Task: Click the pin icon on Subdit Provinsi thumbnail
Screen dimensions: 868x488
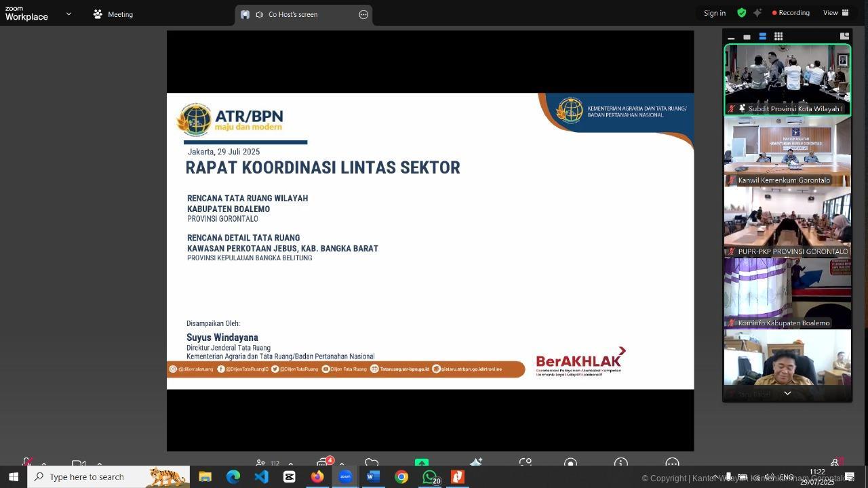Action: click(742, 108)
